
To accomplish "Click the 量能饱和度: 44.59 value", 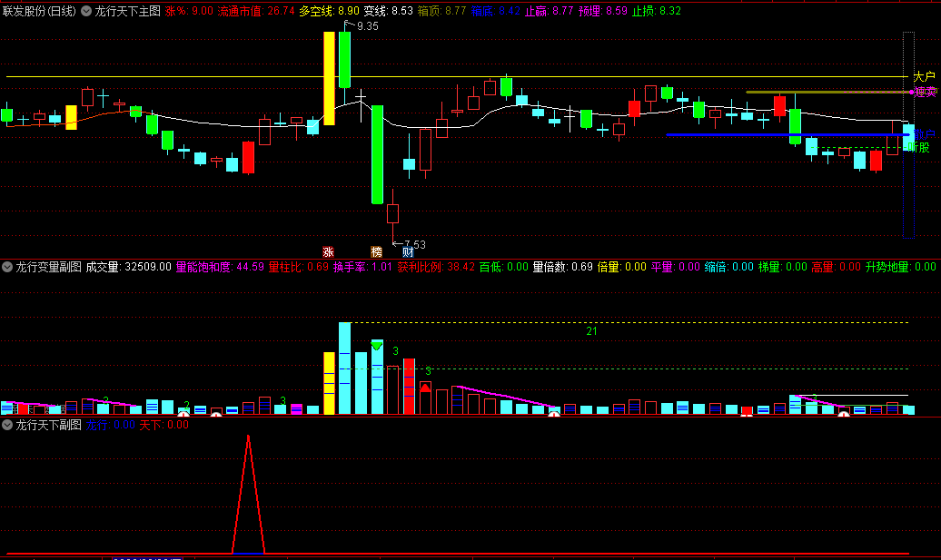I will pyautogui.click(x=220, y=267).
